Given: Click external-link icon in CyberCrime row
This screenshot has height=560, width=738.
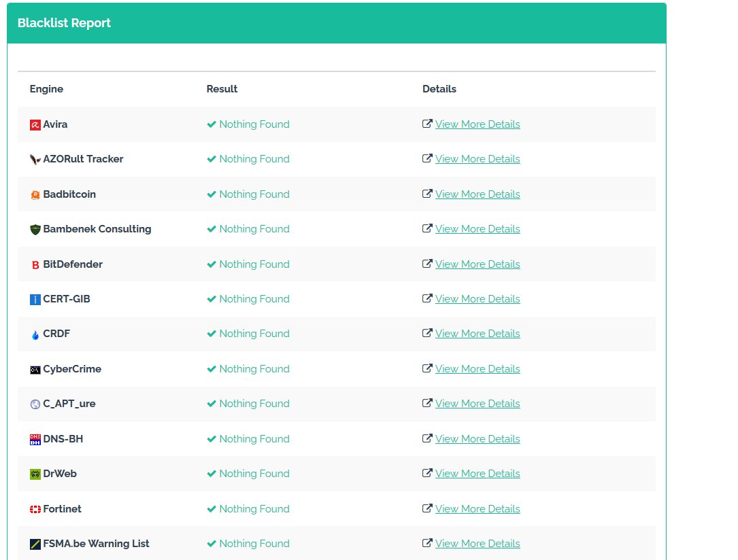Looking at the screenshot, I should tap(427, 368).
